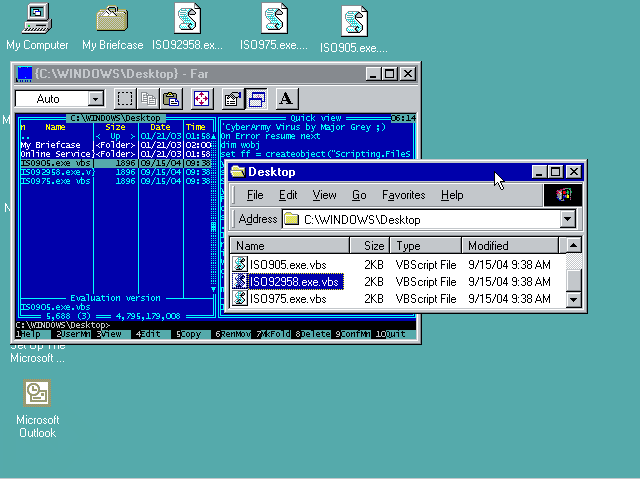The width and height of the screenshot is (640, 480).
Task: Maximize the Desktop explorer window
Action: pos(556,172)
